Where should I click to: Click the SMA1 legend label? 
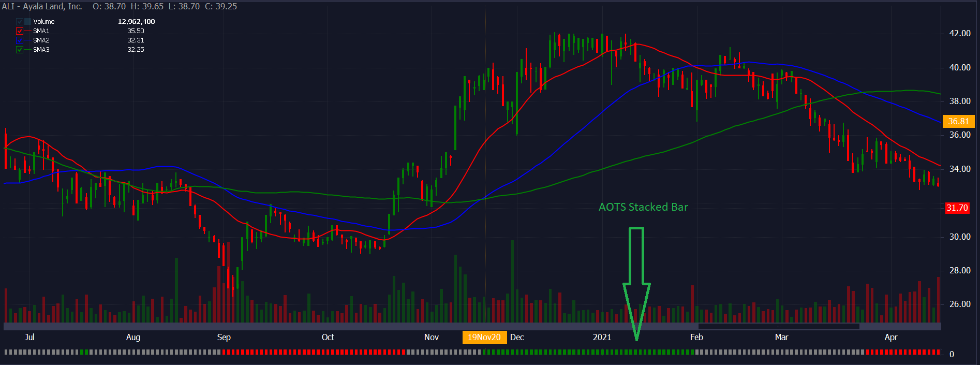point(41,31)
